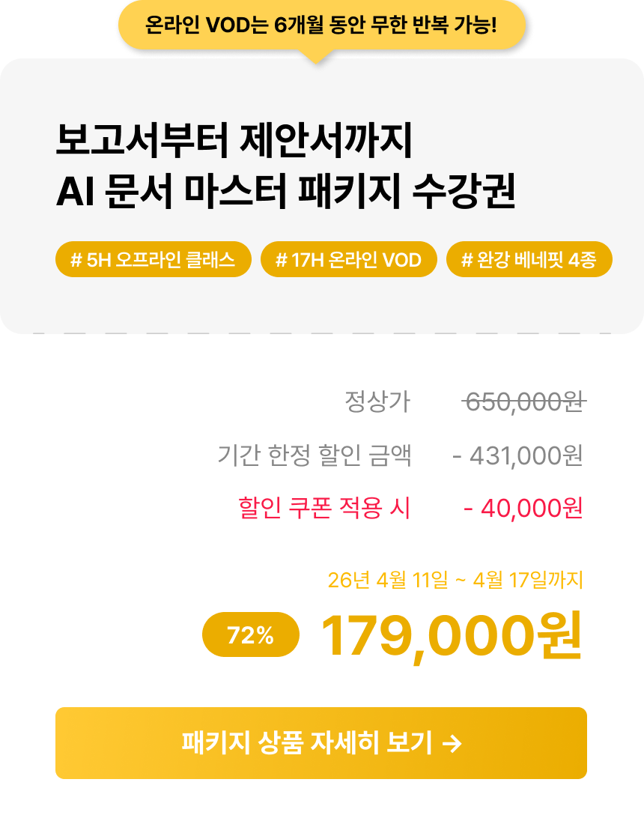644x833 pixels.
Task: Click the - 431,000원 discount amount
Action: 517,455
